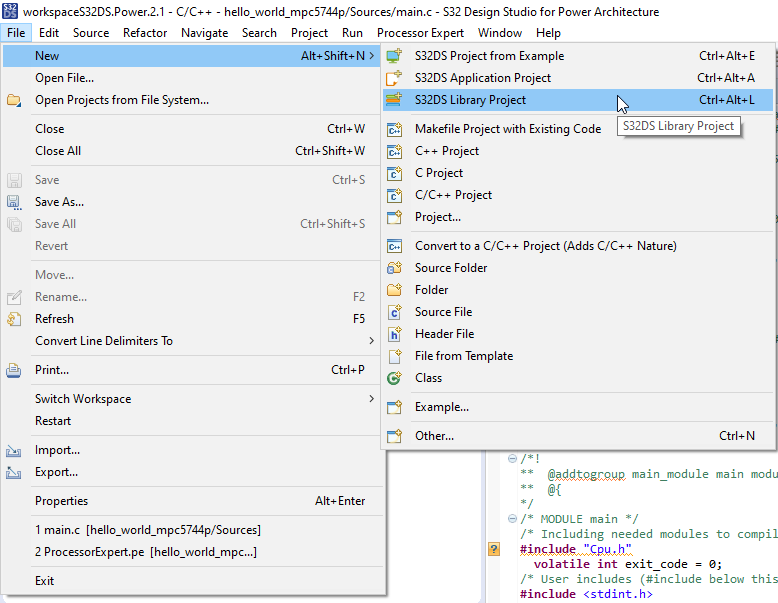Click the File from Template icon
This screenshot has height=603, width=778.
394,356
